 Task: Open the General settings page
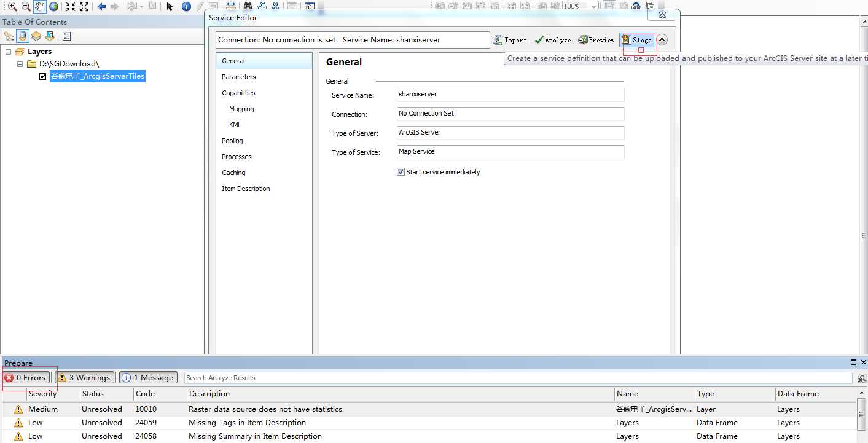coord(264,61)
